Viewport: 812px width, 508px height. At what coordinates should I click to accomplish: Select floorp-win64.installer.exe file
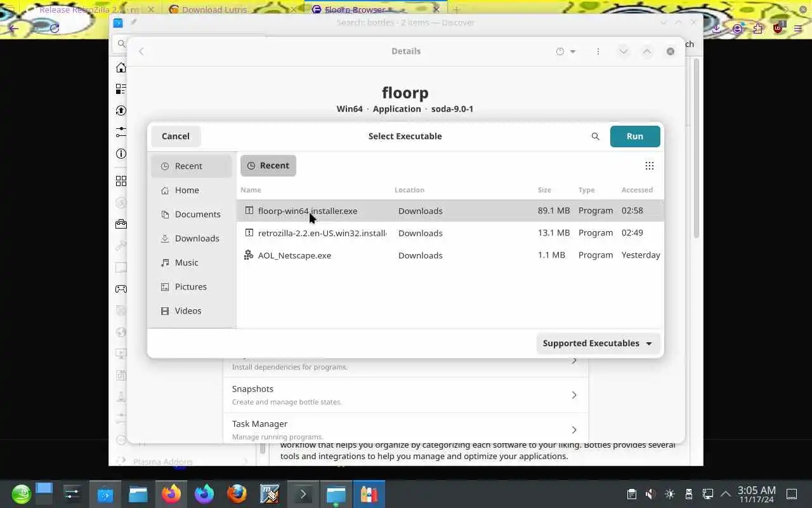coord(450,211)
